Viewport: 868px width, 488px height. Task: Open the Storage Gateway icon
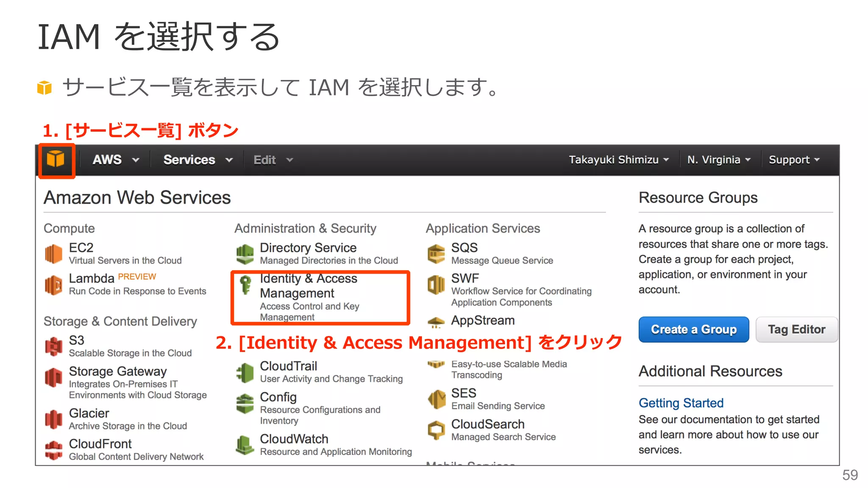tap(53, 377)
